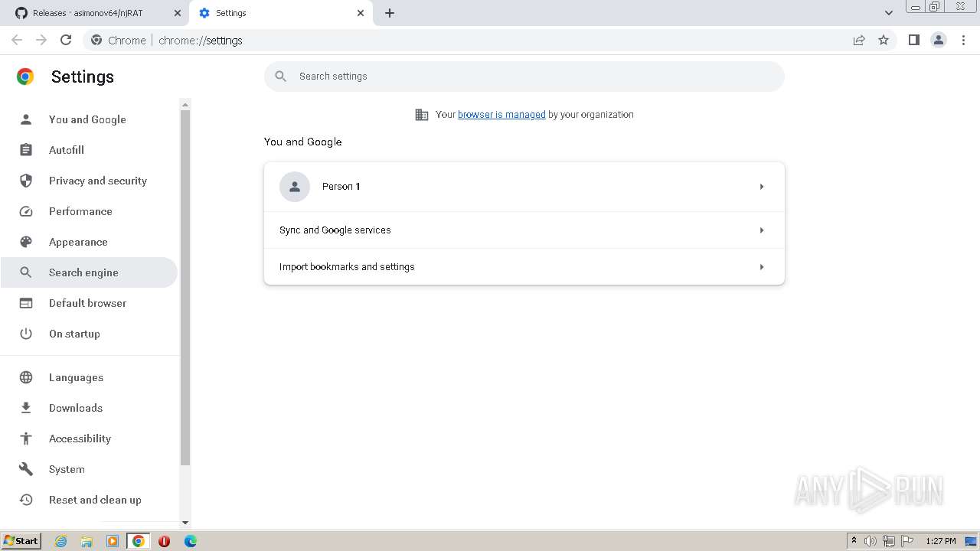Open Reset and clean up section
This screenshot has height=551, width=980.
[89, 500]
